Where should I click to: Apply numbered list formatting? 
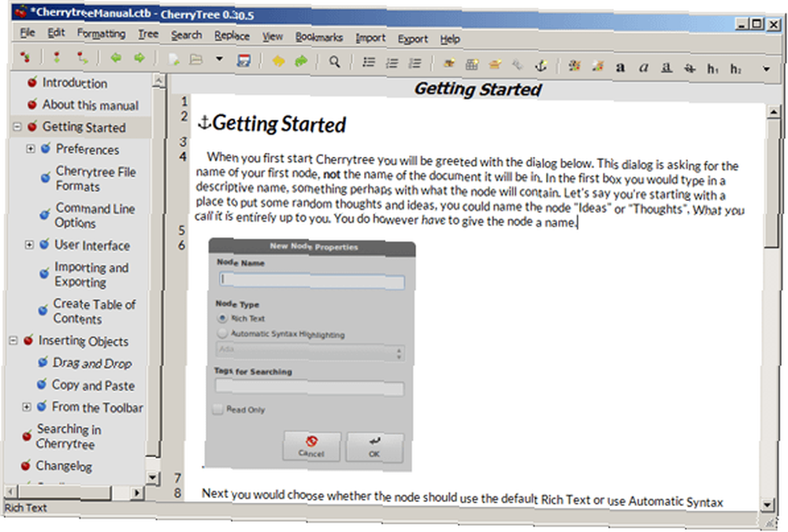[x=392, y=63]
